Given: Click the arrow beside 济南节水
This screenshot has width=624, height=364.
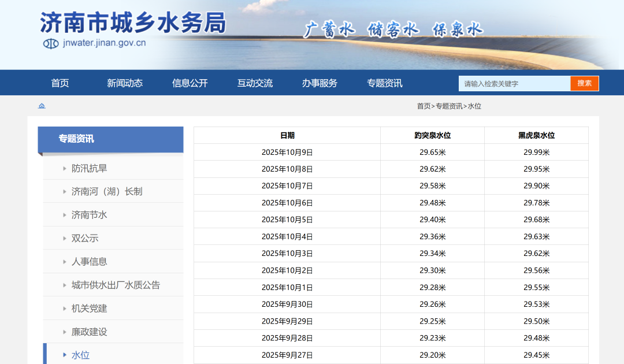Looking at the screenshot, I should pyautogui.click(x=65, y=215).
